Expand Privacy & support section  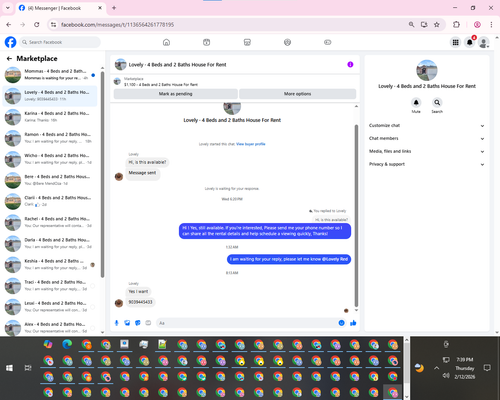[426, 164]
